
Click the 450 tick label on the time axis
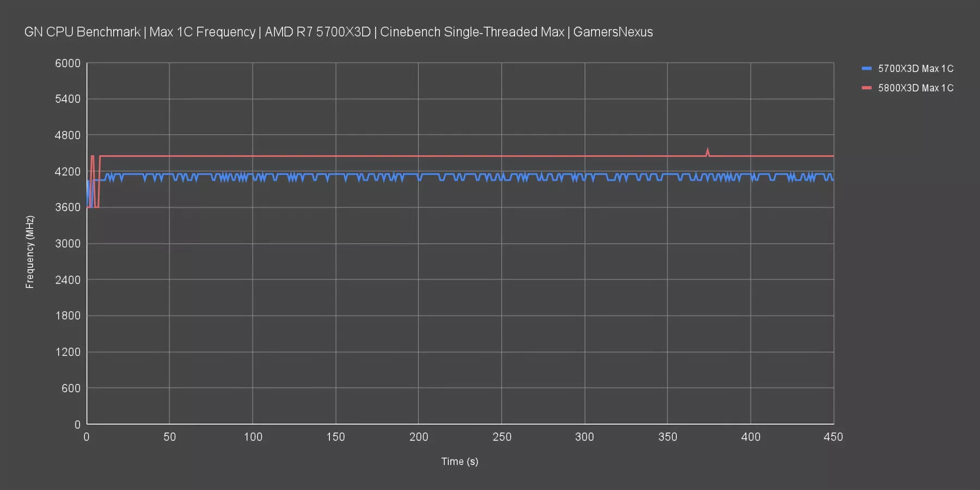pos(833,437)
